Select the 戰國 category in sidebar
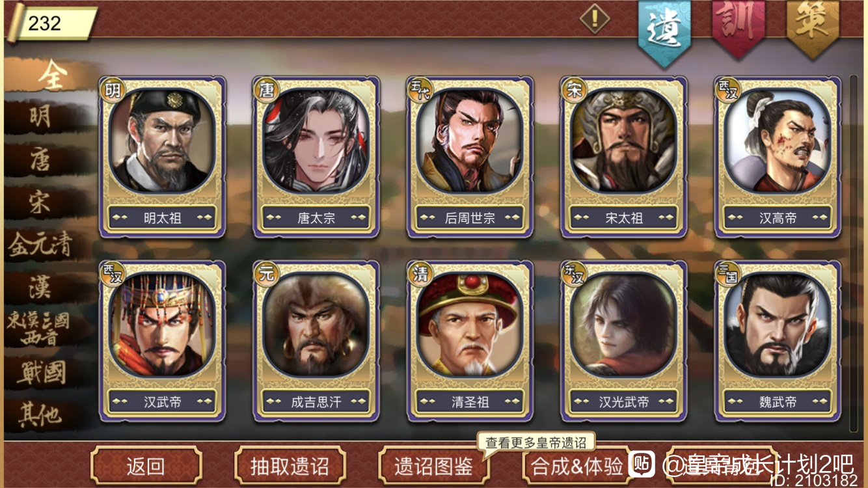868x488 pixels. click(42, 373)
